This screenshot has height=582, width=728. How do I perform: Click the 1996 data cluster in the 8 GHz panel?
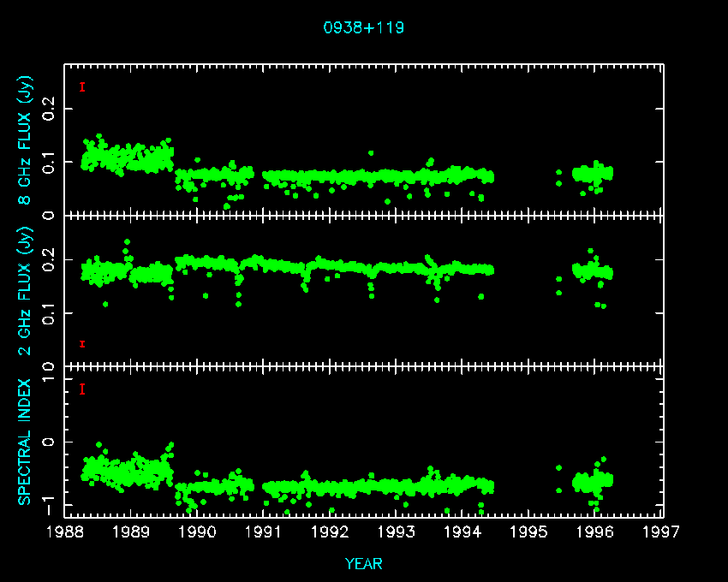[593, 173]
